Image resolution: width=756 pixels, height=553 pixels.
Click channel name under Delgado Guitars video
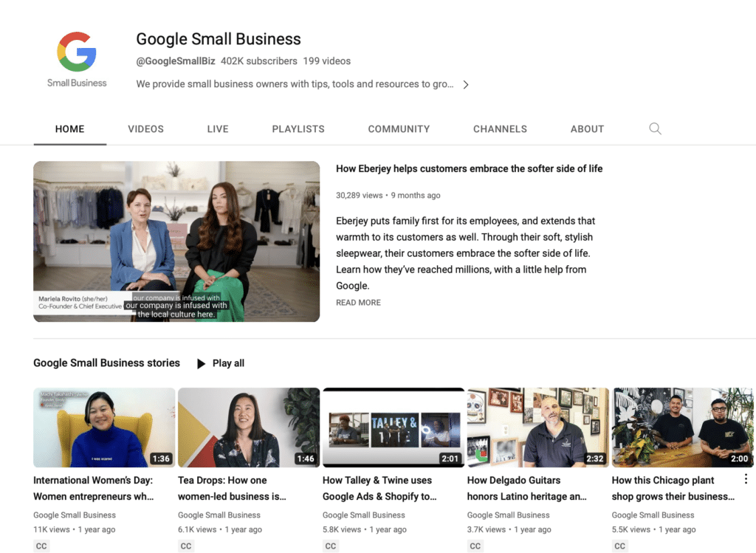(508, 515)
